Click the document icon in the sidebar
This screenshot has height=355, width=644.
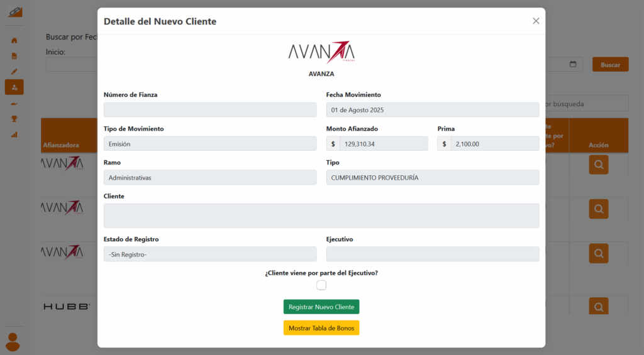point(14,56)
